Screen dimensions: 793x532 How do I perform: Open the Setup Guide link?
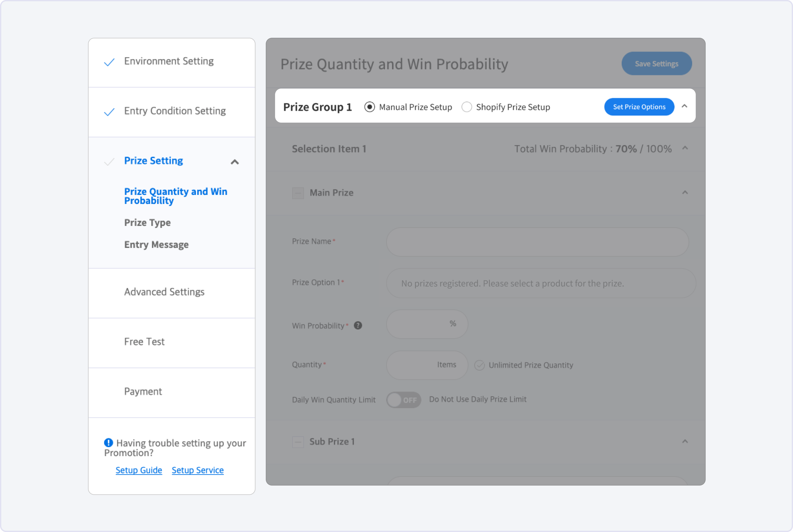(139, 470)
